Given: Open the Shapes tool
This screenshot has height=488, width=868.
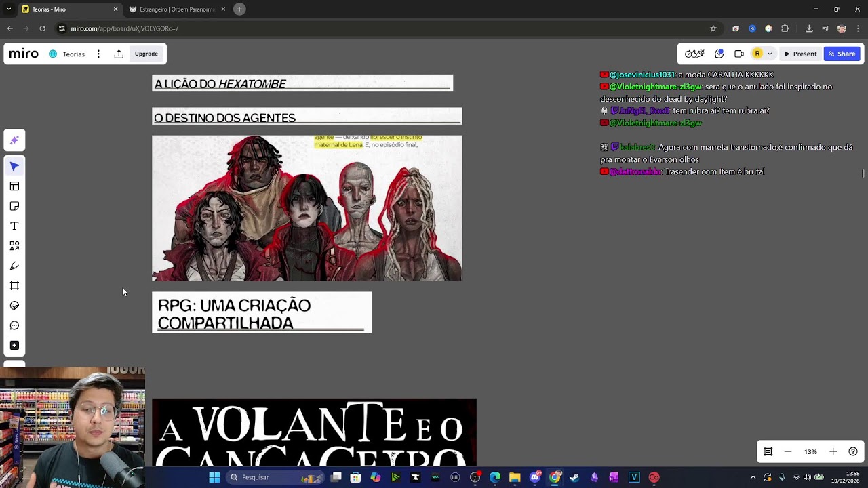Looking at the screenshot, I should click(x=14, y=246).
